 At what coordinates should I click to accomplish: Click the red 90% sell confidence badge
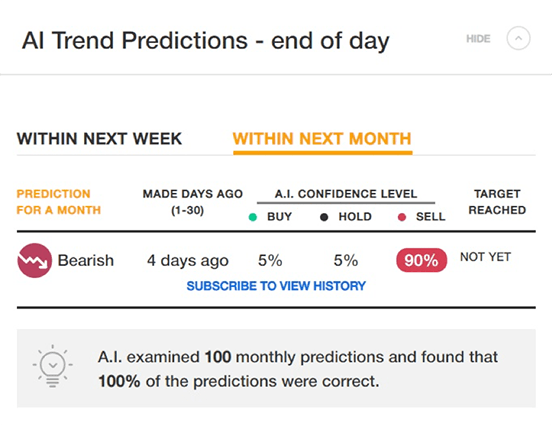point(421,261)
